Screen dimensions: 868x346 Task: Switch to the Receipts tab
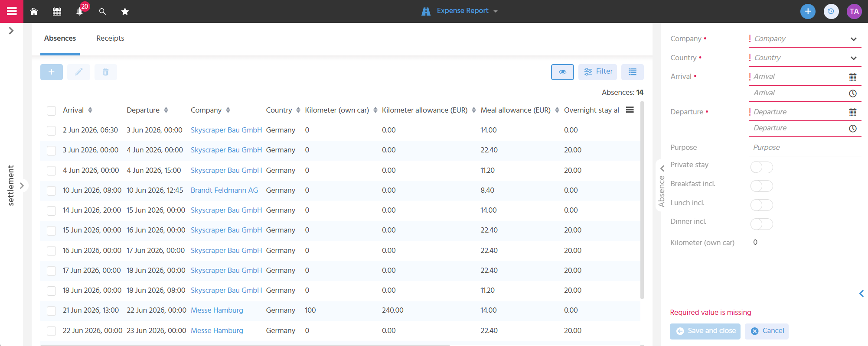pos(110,38)
